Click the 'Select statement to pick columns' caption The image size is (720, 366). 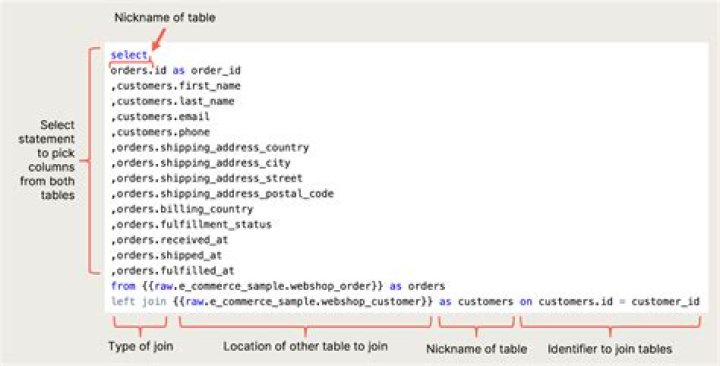(48, 160)
